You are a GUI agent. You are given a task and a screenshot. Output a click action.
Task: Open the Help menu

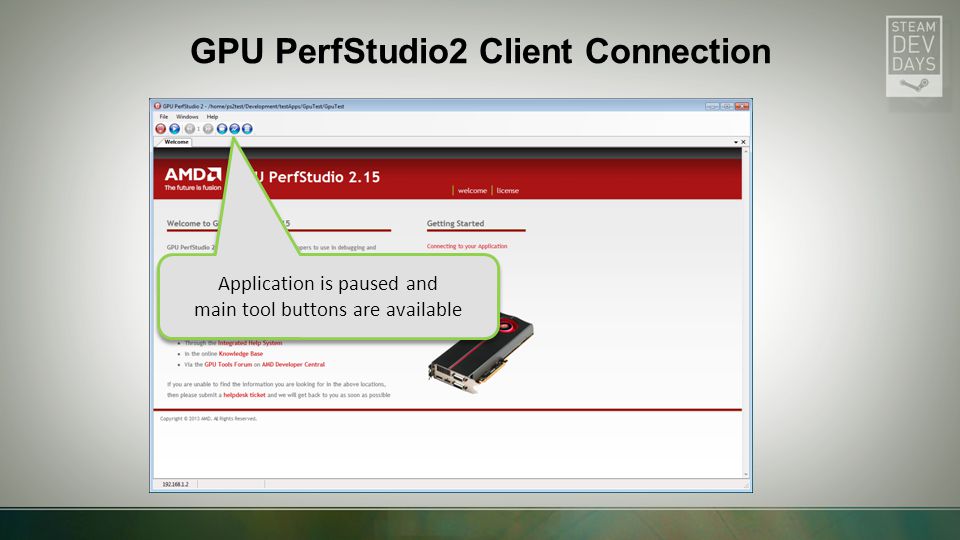coord(212,116)
